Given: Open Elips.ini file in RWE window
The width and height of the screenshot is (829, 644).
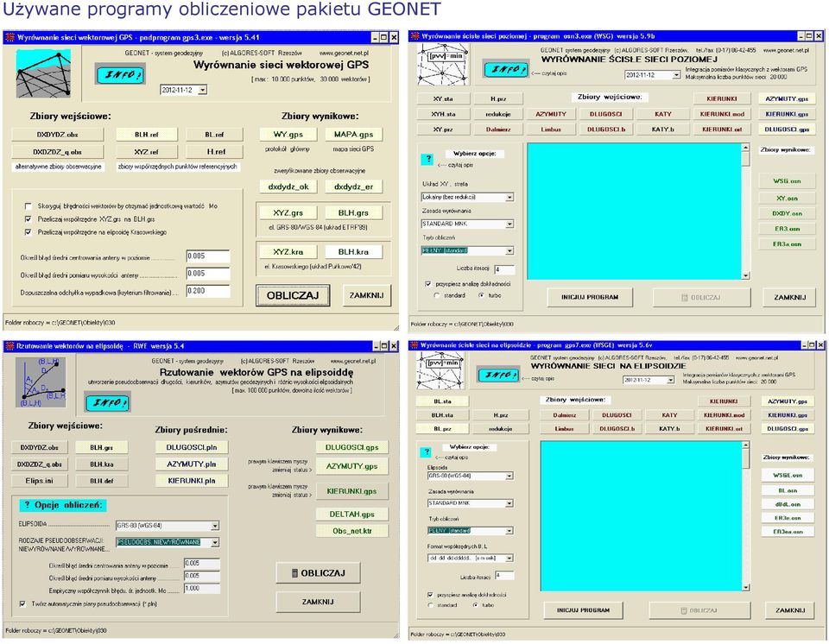Looking at the screenshot, I should (x=39, y=481).
